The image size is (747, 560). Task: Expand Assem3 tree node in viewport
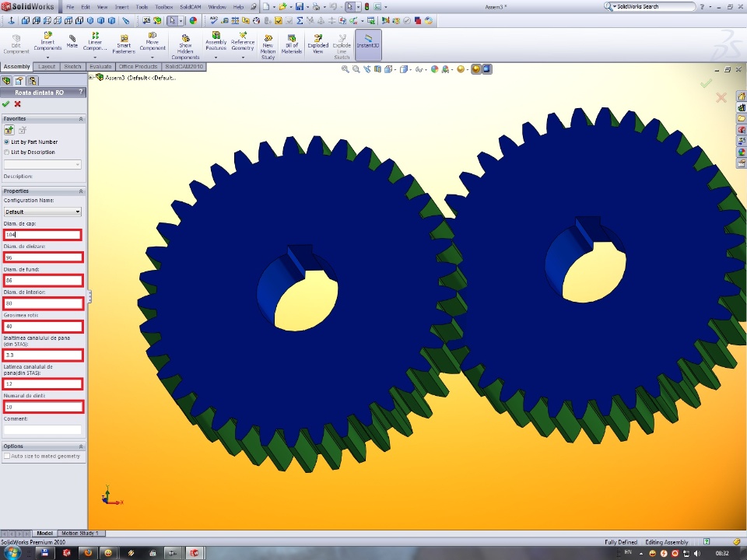pos(92,77)
